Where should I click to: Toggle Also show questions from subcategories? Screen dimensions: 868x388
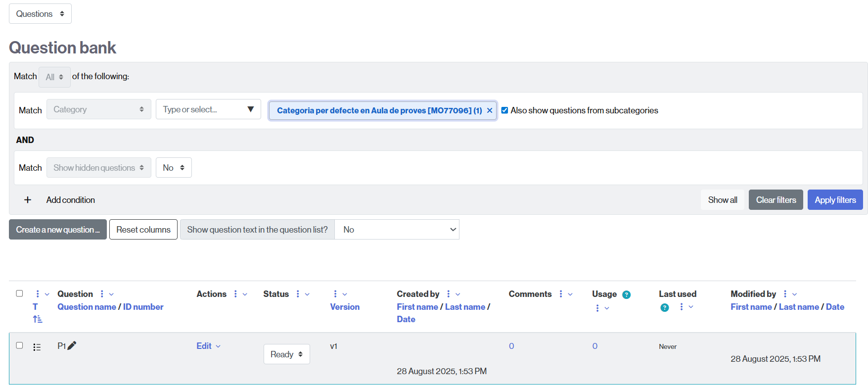(x=504, y=110)
